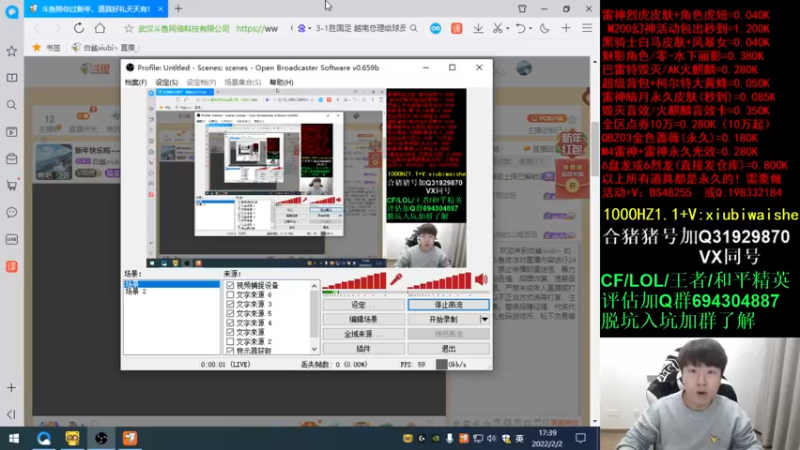Open chat bubble icon in browser sidebar

click(12, 212)
